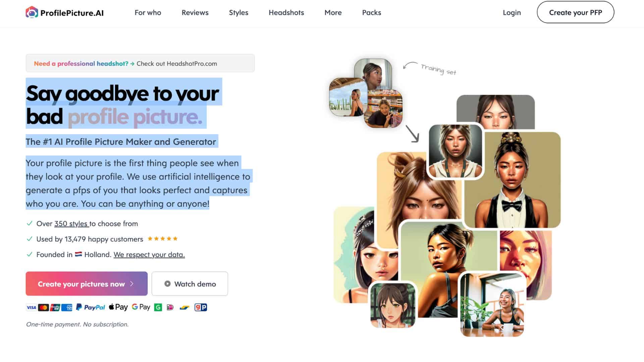Click the Mastercard payment icon
This screenshot has width=644, height=362.
[x=43, y=307]
